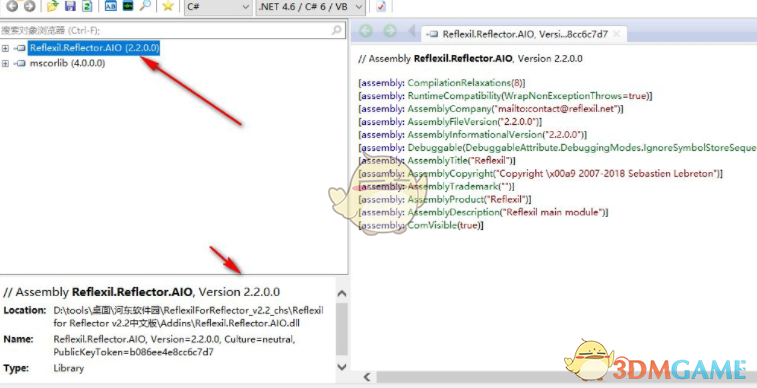The image size is (757, 388).
Task: Click the details panel Assembly heading
Action: [141, 292]
